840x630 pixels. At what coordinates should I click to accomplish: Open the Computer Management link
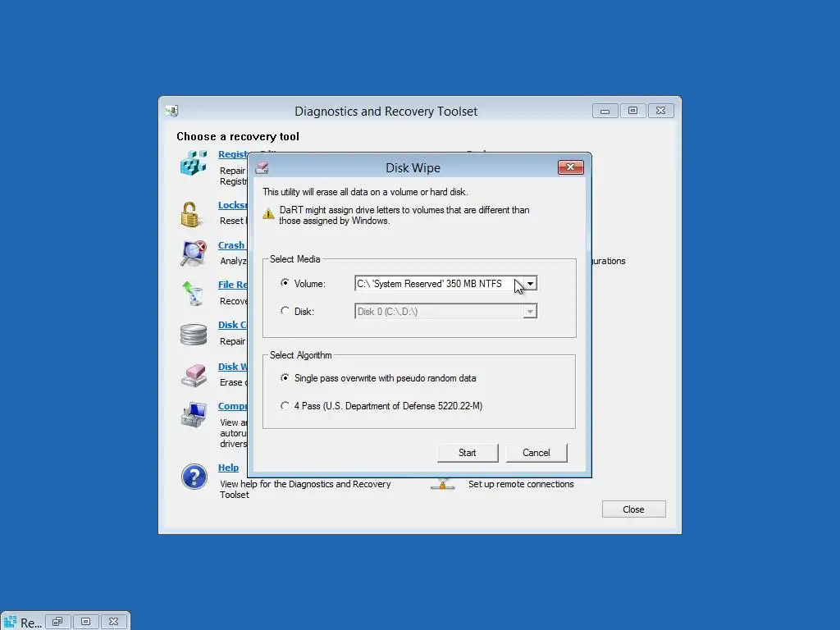pos(232,407)
